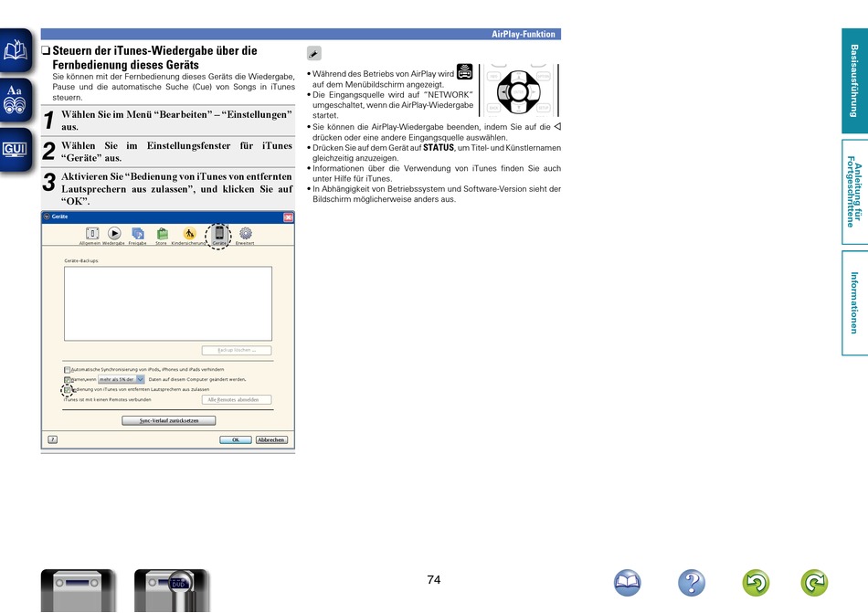Click the Geräte-Backups list box
Screen dimensions: 868x613
coord(168,303)
